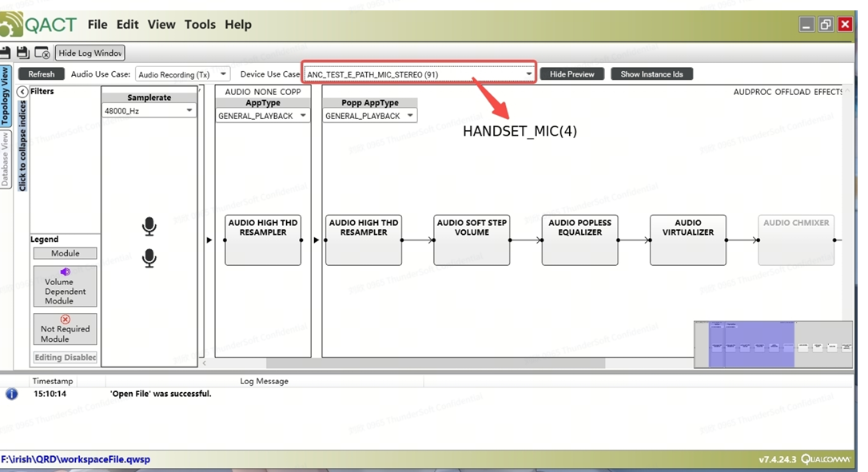
Task: Switch to Topology View tab
Action: (5, 97)
